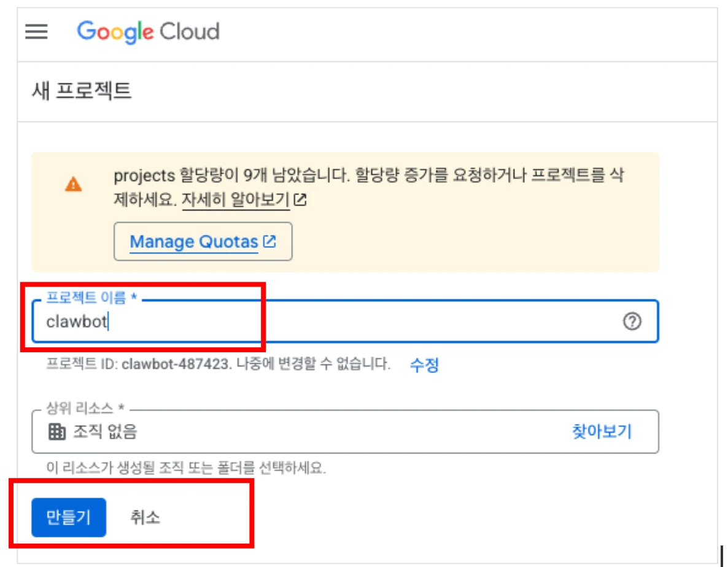Click external-link icon inside Manage Quotas
728x567 pixels.
point(269,242)
